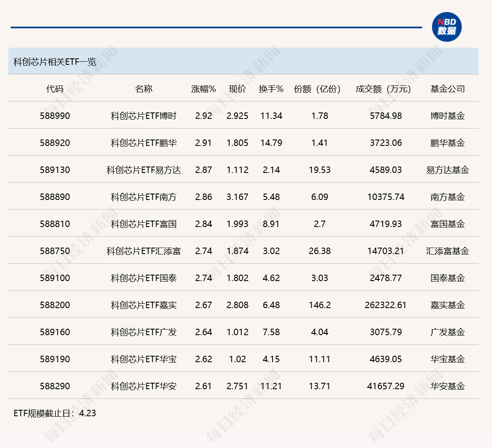Click the 汇添富基金 company cell
Viewport: 492px width, 448px height.
click(x=448, y=251)
